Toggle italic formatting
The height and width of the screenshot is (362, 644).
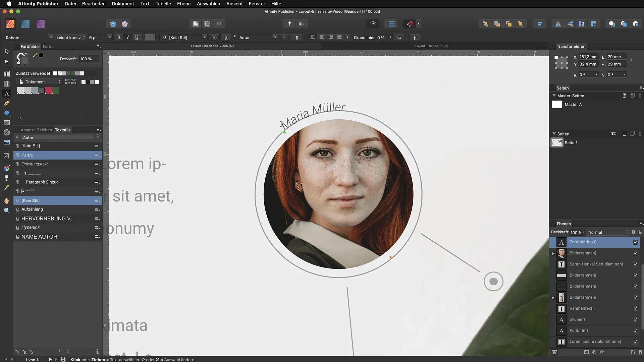coord(128,38)
